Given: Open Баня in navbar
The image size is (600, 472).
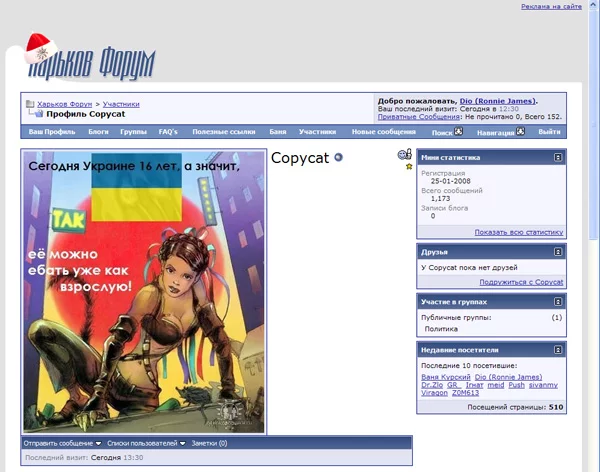Looking at the screenshot, I should [x=278, y=132].
